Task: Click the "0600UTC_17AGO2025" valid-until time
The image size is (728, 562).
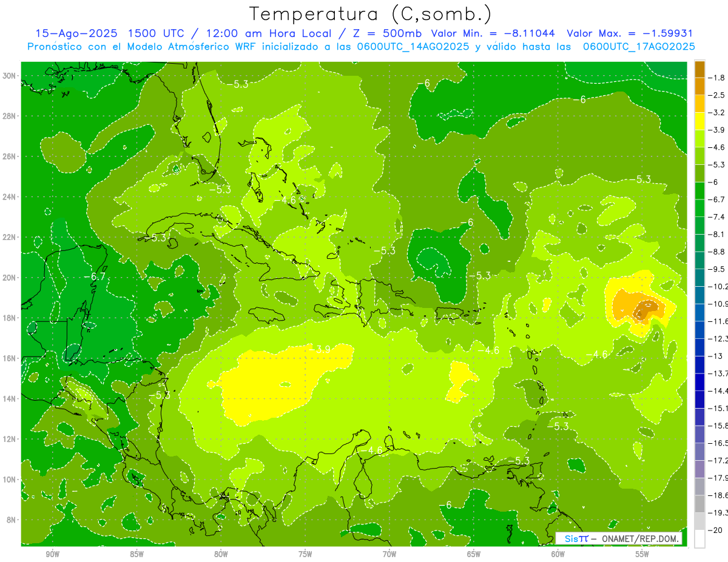Action: pyautogui.click(x=639, y=47)
